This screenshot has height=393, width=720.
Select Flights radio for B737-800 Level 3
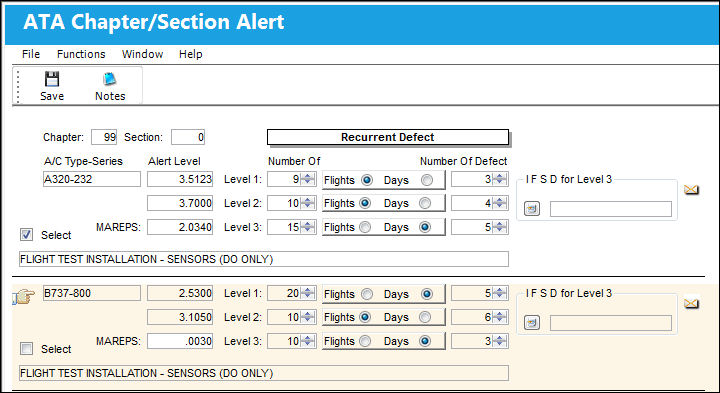click(x=365, y=341)
